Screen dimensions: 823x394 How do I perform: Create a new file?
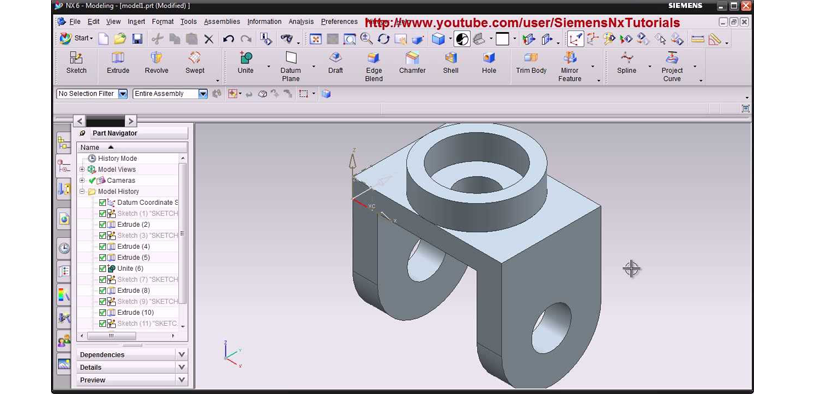point(104,39)
